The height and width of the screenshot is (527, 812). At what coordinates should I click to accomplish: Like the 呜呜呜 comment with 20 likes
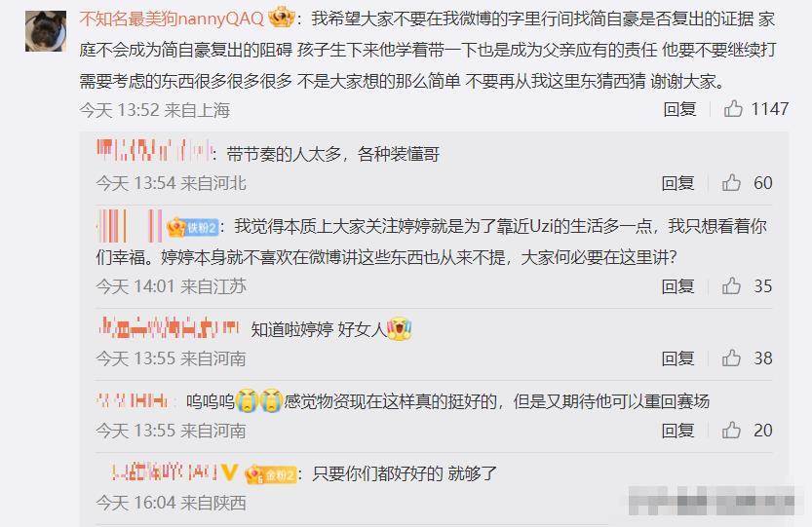click(731, 430)
